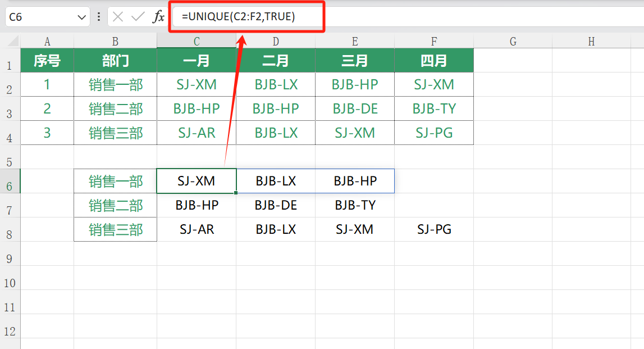Select row 10 header
The height and width of the screenshot is (349, 644).
point(10,278)
